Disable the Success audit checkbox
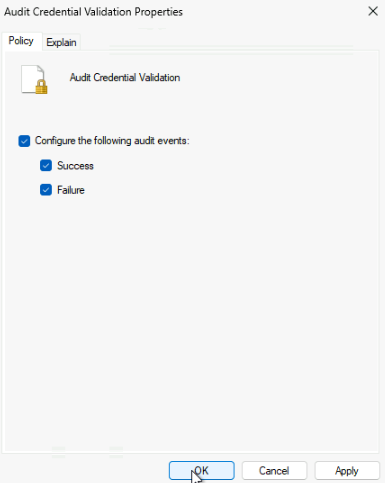 (x=46, y=165)
